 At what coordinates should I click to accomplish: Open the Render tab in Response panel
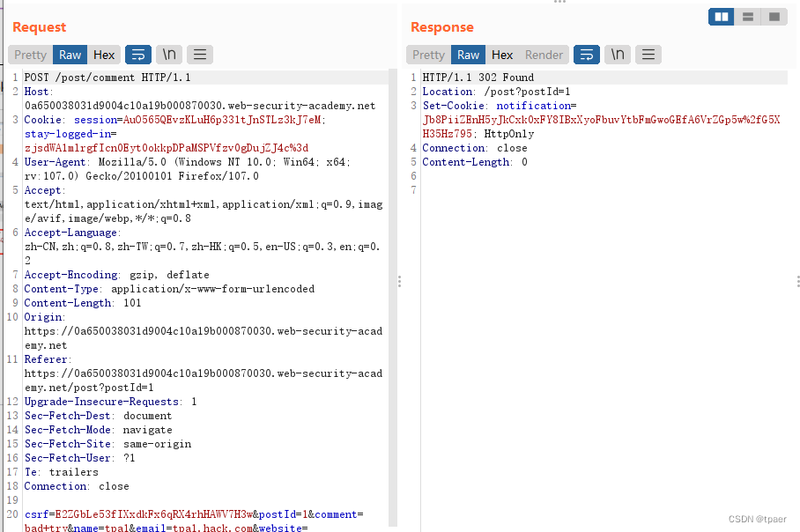pyautogui.click(x=544, y=55)
